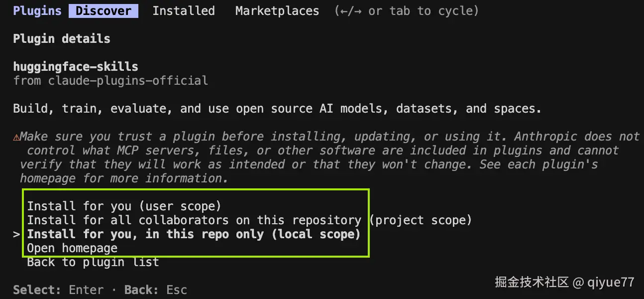Click the Plugin details heading
Viewport: 644px width, 299px height.
click(x=62, y=39)
